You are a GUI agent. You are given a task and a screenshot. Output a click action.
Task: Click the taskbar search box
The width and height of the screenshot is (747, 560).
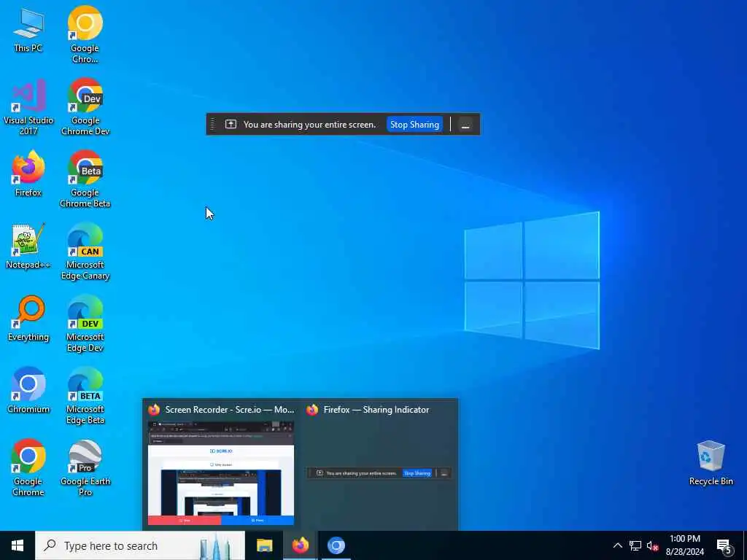140,545
